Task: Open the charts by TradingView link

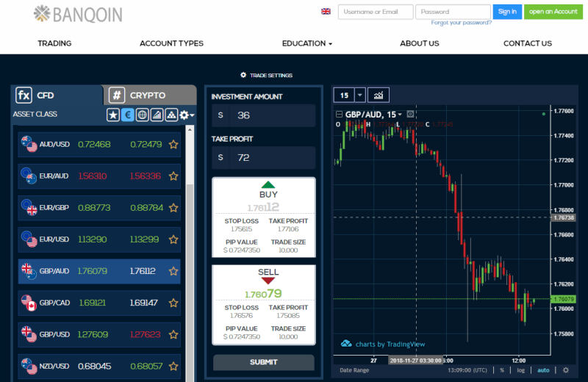Action: (390, 344)
